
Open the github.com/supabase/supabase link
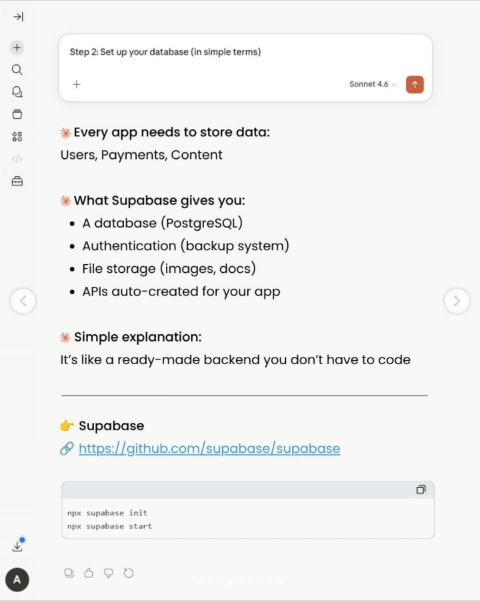click(x=209, y=448)
